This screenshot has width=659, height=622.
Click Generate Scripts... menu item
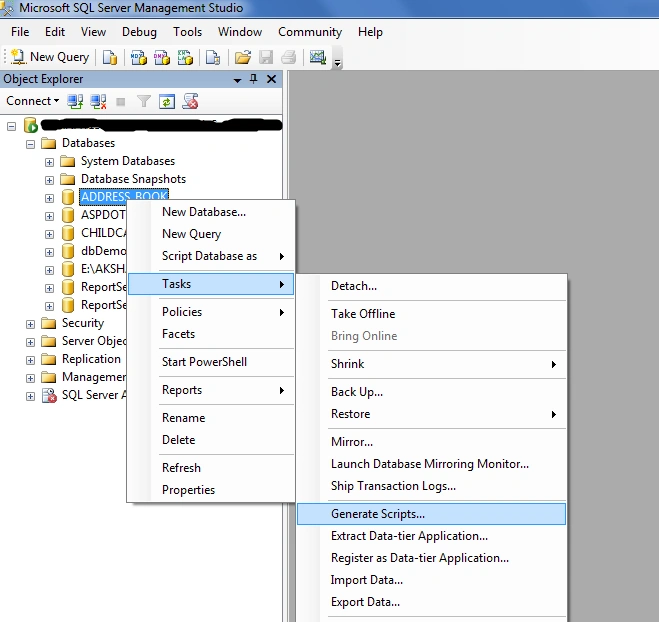432,514
